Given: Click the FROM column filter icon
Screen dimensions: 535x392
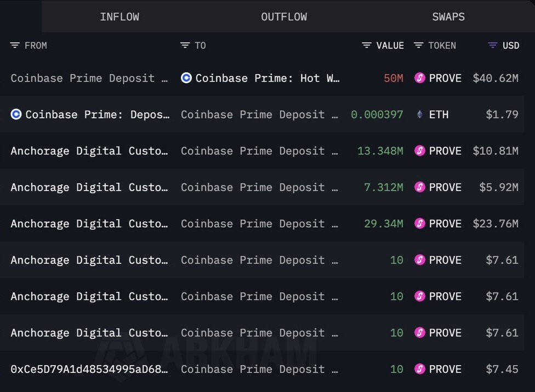Looking at the screenshot, I should [15, 45].
